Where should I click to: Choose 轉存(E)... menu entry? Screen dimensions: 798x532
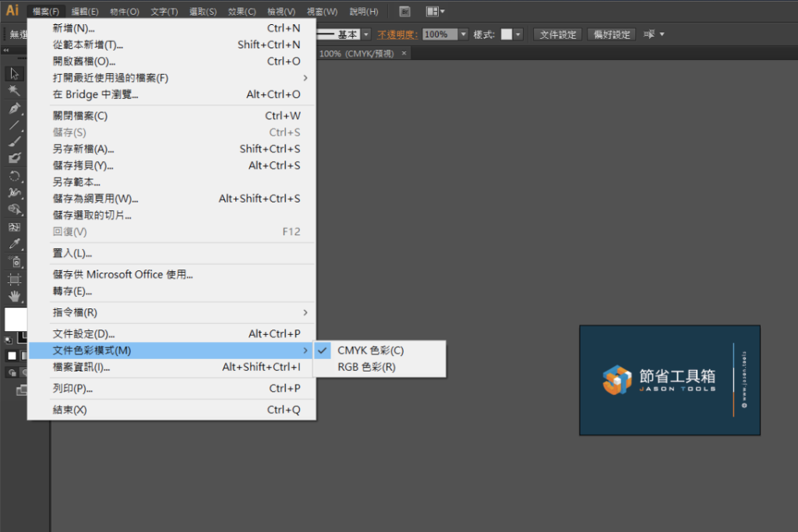[172, 291]
